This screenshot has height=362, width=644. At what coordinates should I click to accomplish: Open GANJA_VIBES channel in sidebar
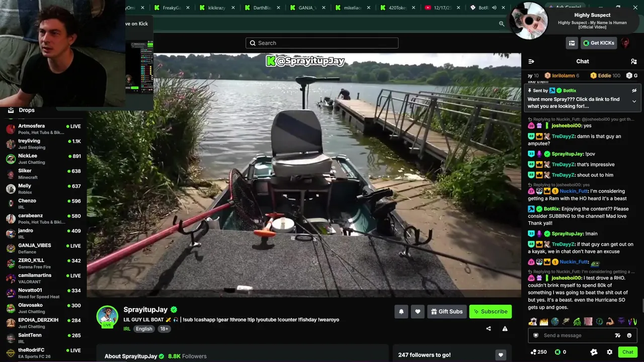[x=43, y=248]
